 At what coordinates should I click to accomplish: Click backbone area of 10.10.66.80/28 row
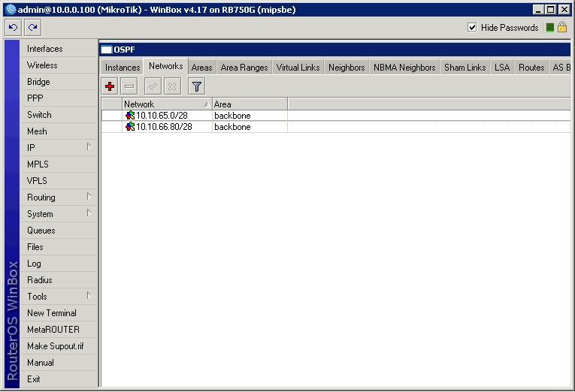(x=232, y=127)
